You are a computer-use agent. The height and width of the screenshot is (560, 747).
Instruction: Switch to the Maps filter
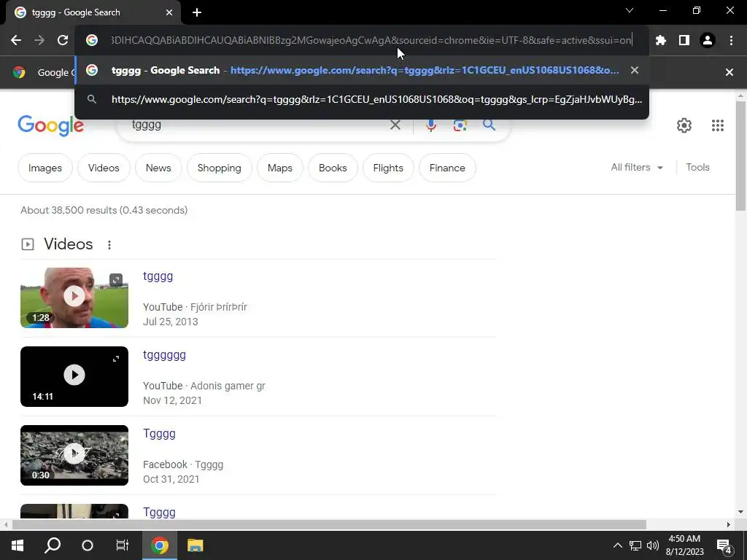pos(279,168)
